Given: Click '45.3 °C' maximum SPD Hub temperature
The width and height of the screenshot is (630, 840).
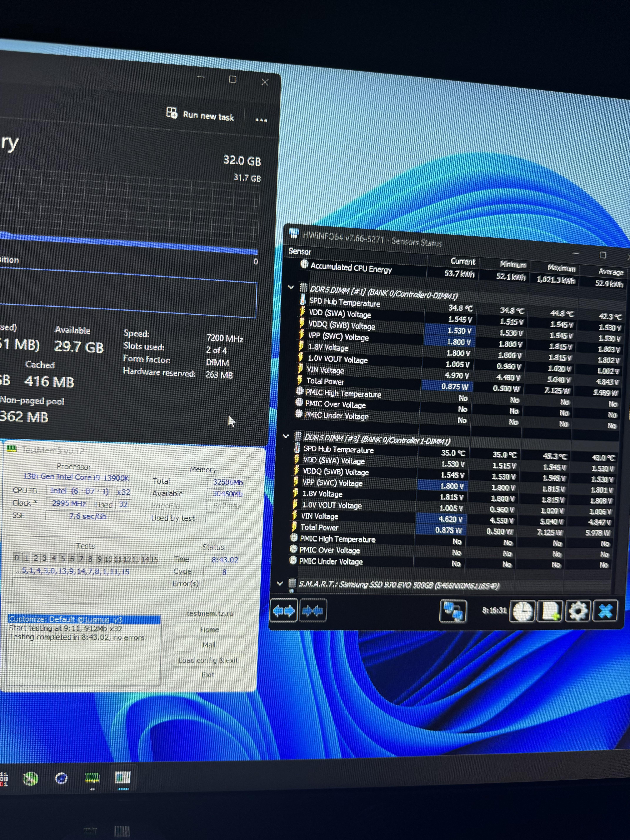Looking at the screenshot, I should click(x=555, y=456).
